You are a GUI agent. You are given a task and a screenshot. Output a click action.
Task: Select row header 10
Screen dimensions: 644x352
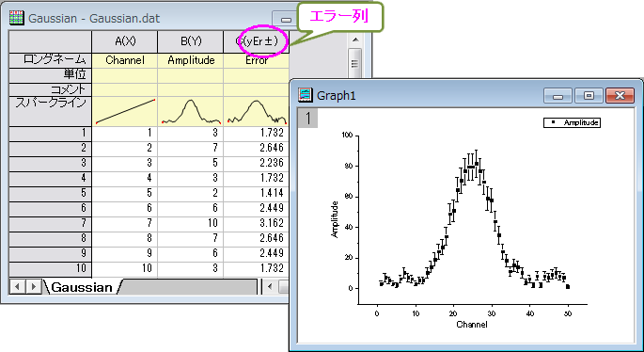[x=50, y=268]
